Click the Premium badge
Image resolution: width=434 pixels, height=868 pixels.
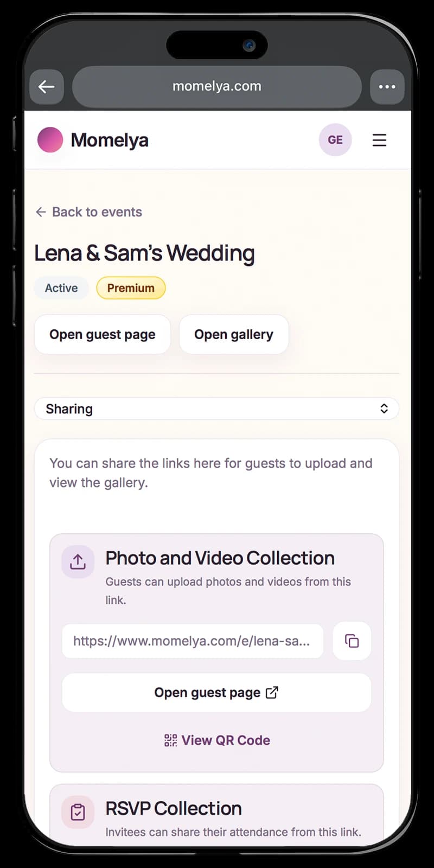click(x=131, y=288)
